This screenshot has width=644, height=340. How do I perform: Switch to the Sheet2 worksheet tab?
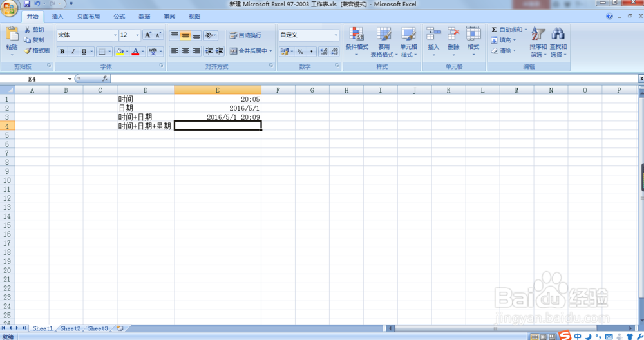70,328
